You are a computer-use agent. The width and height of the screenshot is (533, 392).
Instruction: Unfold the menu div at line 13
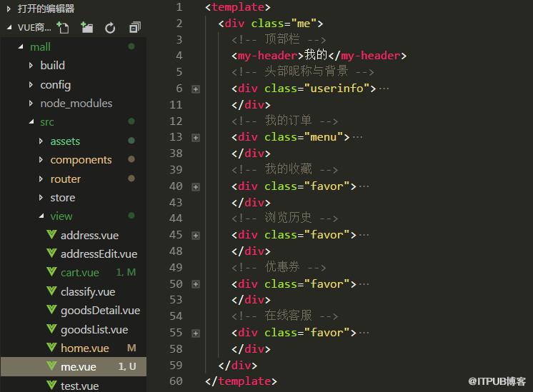196,138
